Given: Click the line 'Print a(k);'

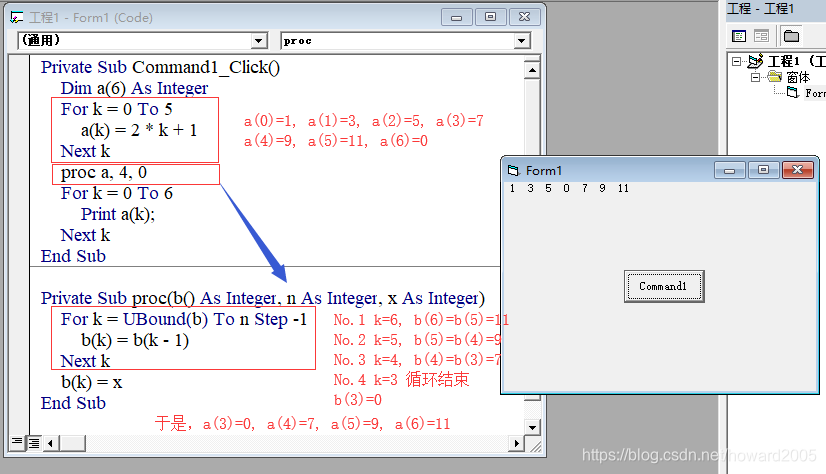Looking at the screenshot, I should tap(118, 214).
